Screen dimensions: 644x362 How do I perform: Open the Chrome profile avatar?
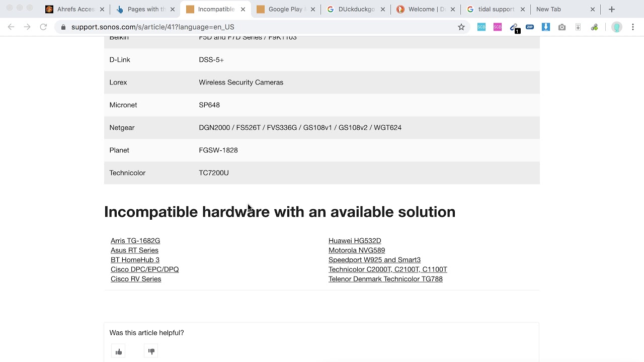point(617,27)
